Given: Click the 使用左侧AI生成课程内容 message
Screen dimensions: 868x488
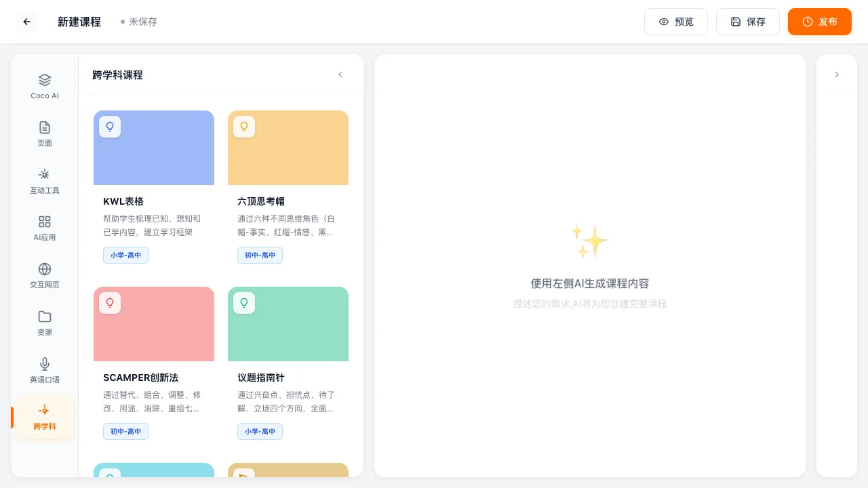Looking at the screenshot, I should click(x=590, y=283).
